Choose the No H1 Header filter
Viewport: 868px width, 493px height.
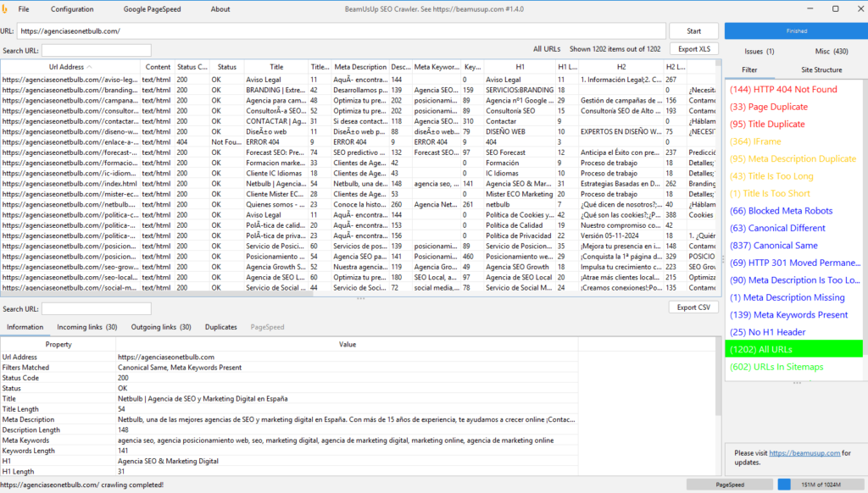[x=767, y=332]
